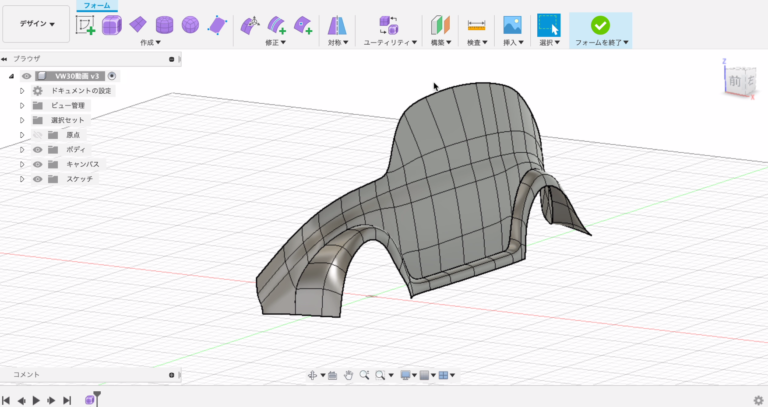Open the Inspect measure tool
The width and height of the screenshot is (768, 407).
[x=476, y=25]
